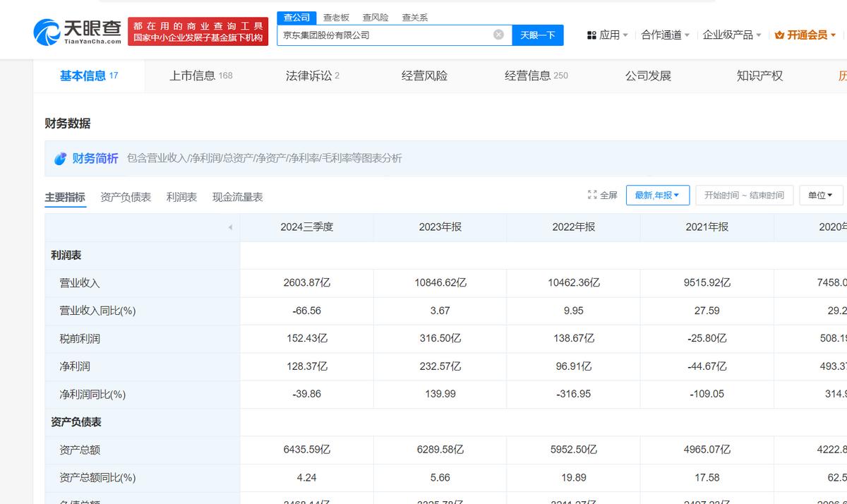Switch to the 资产负债表 tab
847x504 pixels.
pyautogui.click(x=126, y=197)
